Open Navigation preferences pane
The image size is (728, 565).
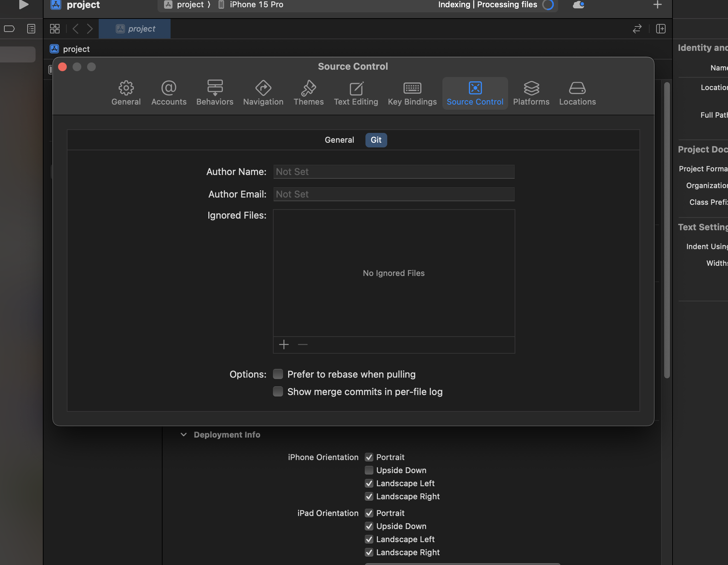pyautogui.click(x=263, y=93)
